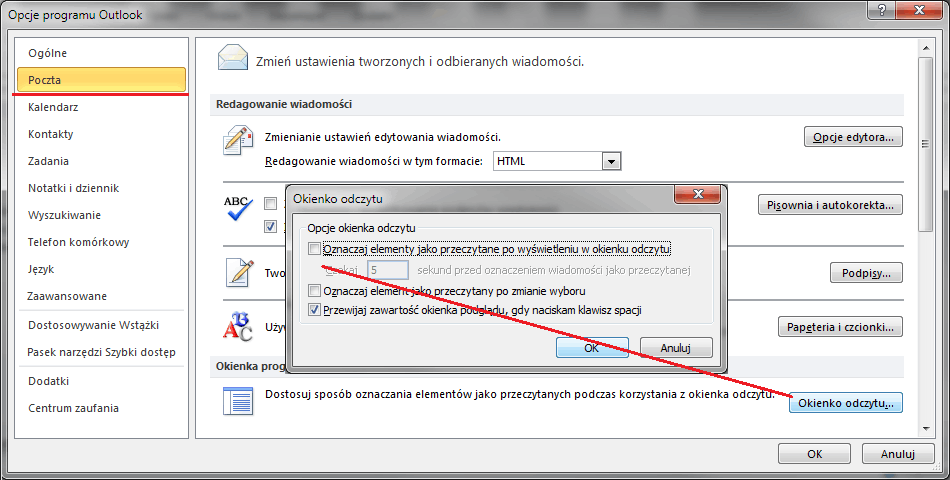Click the Okienko odczytu button

point(846,403)
